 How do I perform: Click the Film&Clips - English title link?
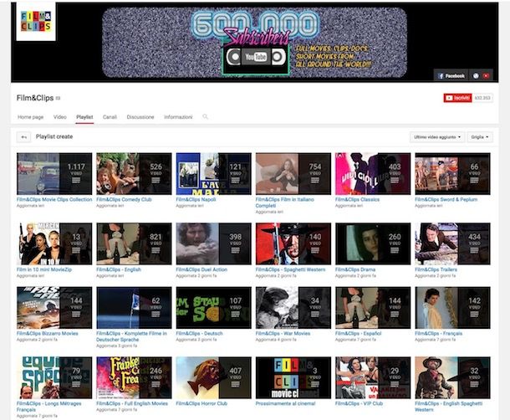click(119, 269)
